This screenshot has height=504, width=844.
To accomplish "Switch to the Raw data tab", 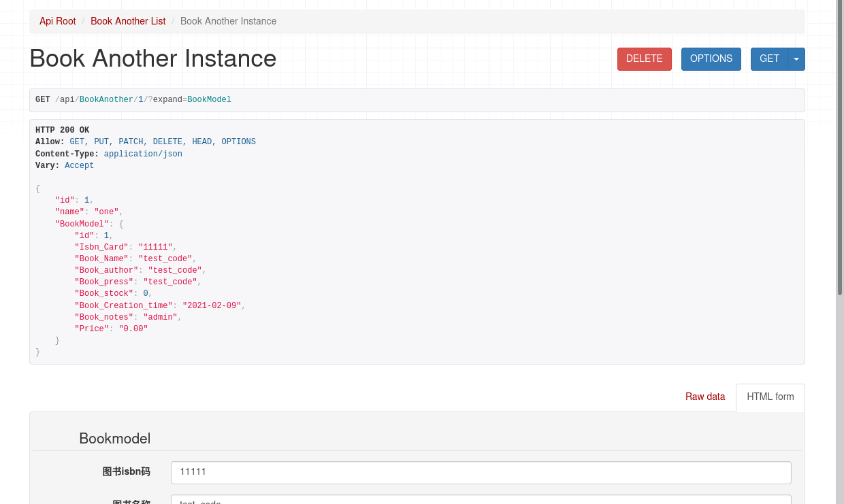I will (704, 397).
